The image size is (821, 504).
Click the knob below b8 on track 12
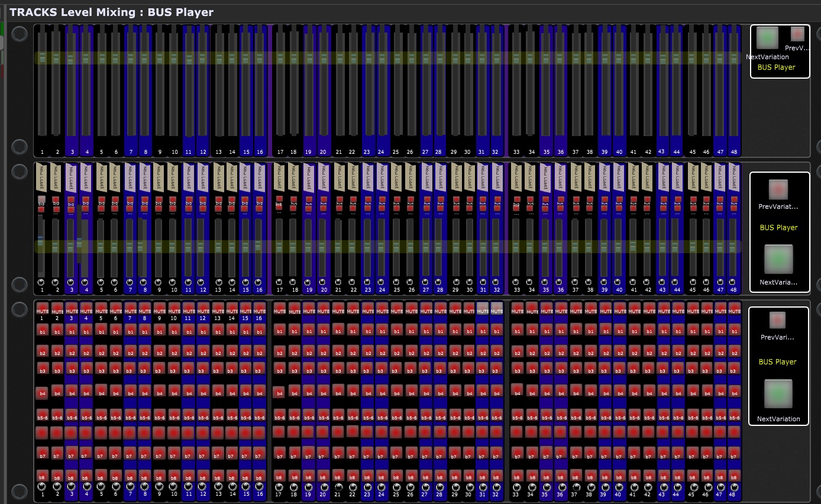tap(203, 486)
